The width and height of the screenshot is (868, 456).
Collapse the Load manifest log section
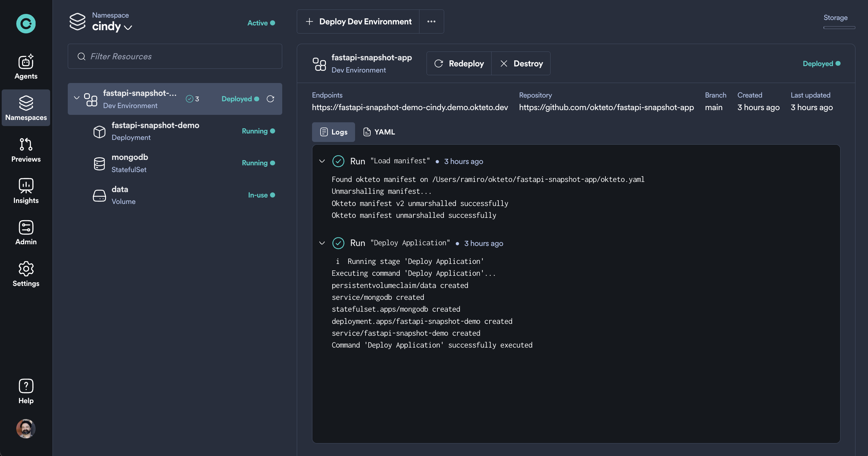pos(321,161)
